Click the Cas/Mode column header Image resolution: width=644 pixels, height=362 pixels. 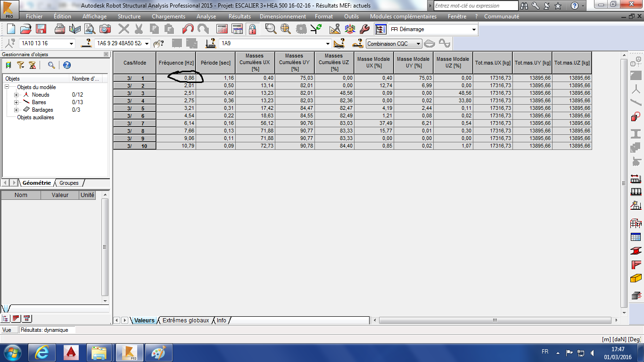tap(135, 63)
